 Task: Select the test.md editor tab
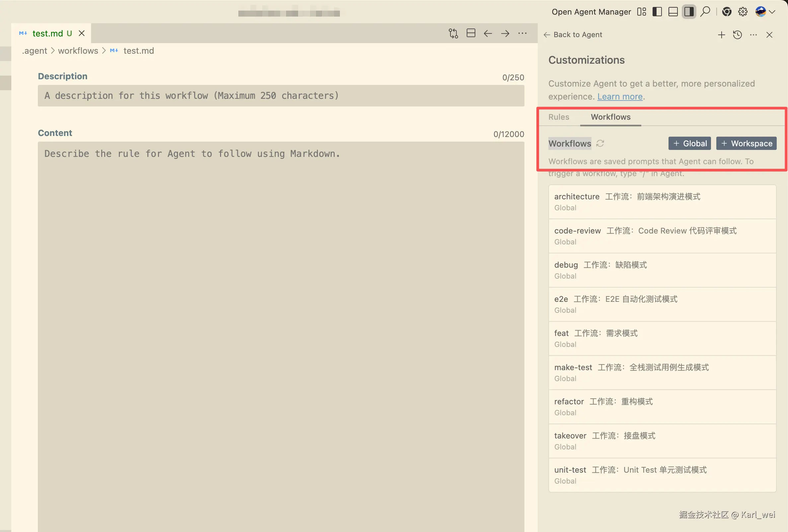pos(47,33)
